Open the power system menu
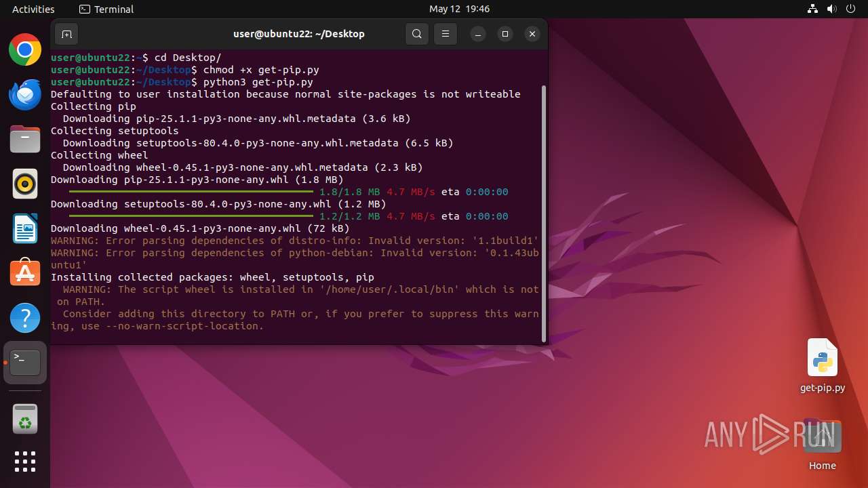Viewport: 868px width, 488px height. coord(850,9)
